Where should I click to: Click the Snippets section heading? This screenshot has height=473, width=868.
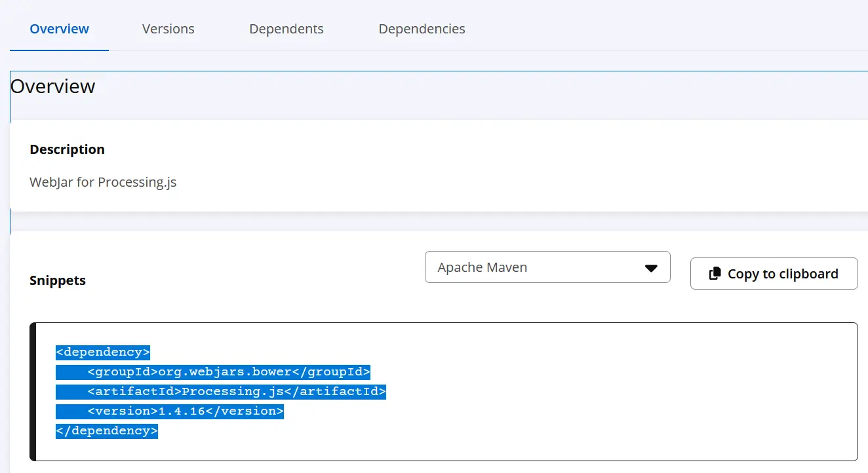[x=58, y=280]
